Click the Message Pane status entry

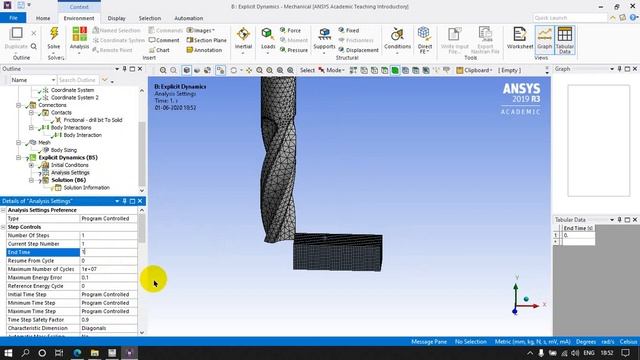click(x=429, y=342)
